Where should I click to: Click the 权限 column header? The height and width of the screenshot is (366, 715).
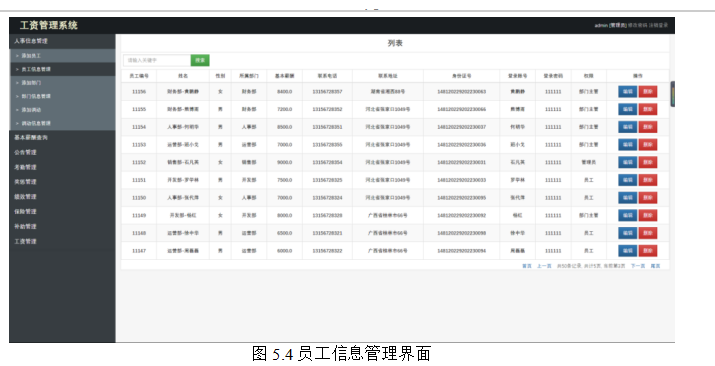(589, 76)
